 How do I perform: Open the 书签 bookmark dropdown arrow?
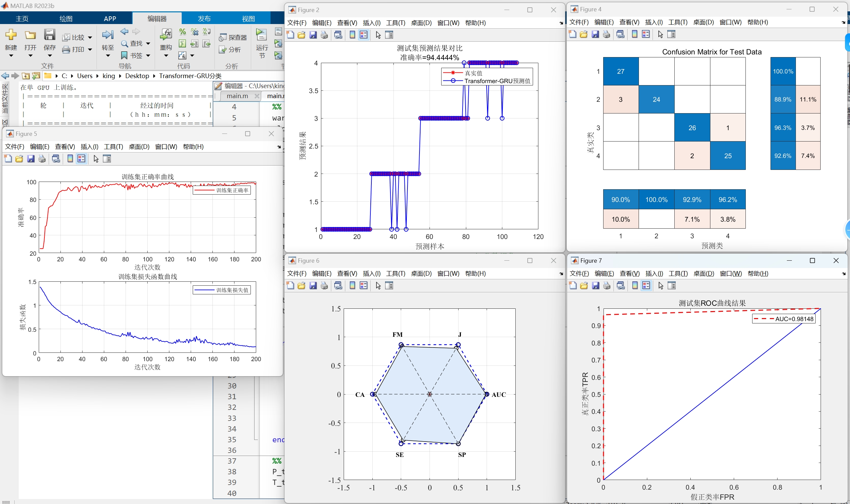pos(148,55)
